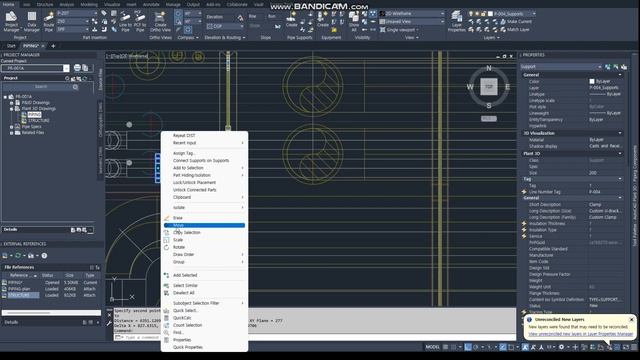Image resolution: width=640 pixels, height=360 pixels.
Task: Choose Move in the context menu
Action: 204,225
